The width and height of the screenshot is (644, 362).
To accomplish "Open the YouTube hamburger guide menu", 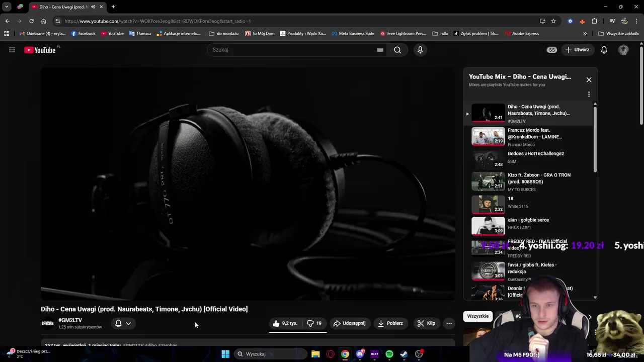I will 12,50.
